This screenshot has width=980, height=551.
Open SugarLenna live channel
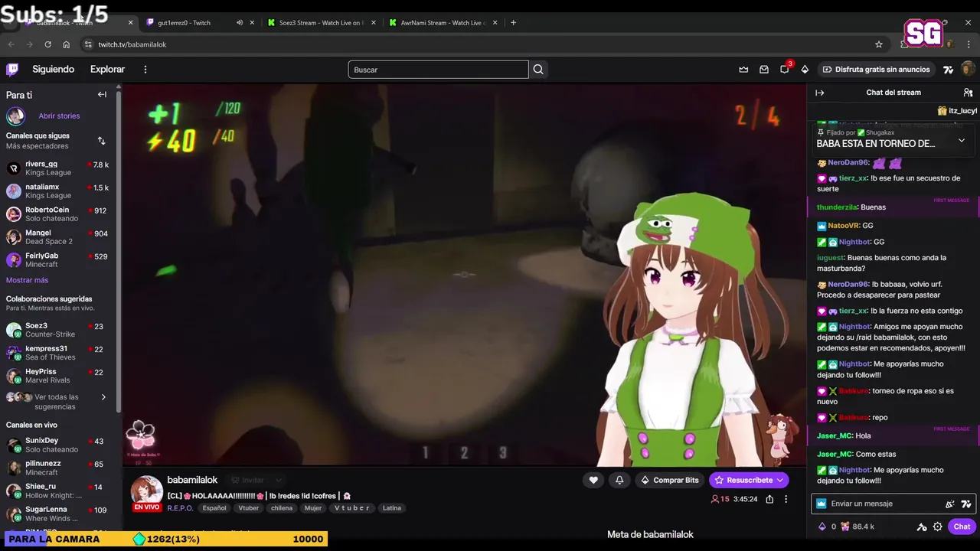coord(57,514)
